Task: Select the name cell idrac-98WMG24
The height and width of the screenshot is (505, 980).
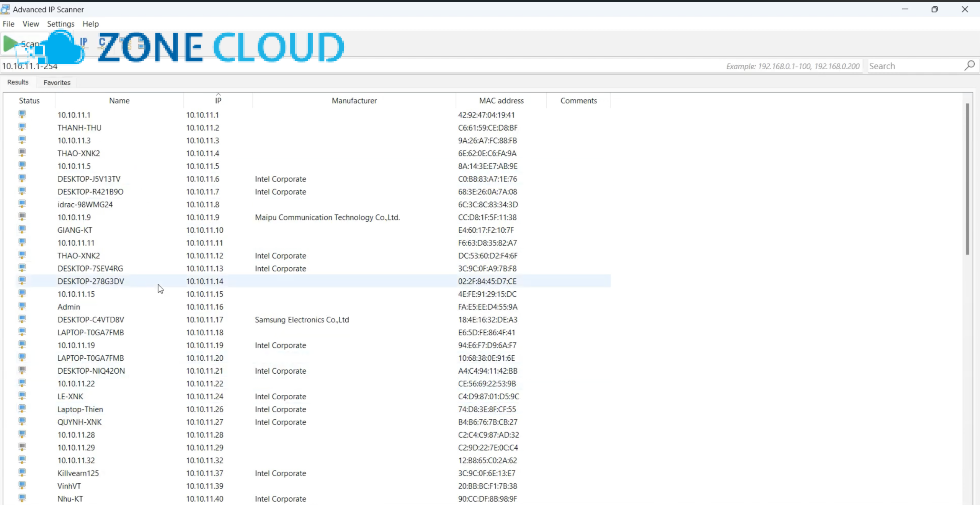Action: click(x=85, y=204)
